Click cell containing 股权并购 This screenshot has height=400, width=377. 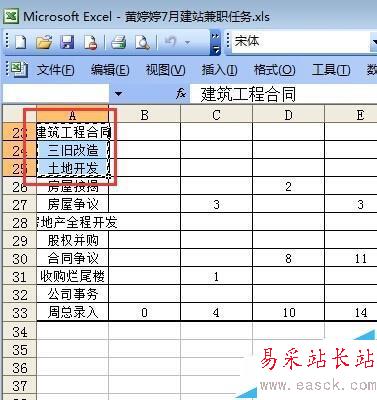(72, 240)
